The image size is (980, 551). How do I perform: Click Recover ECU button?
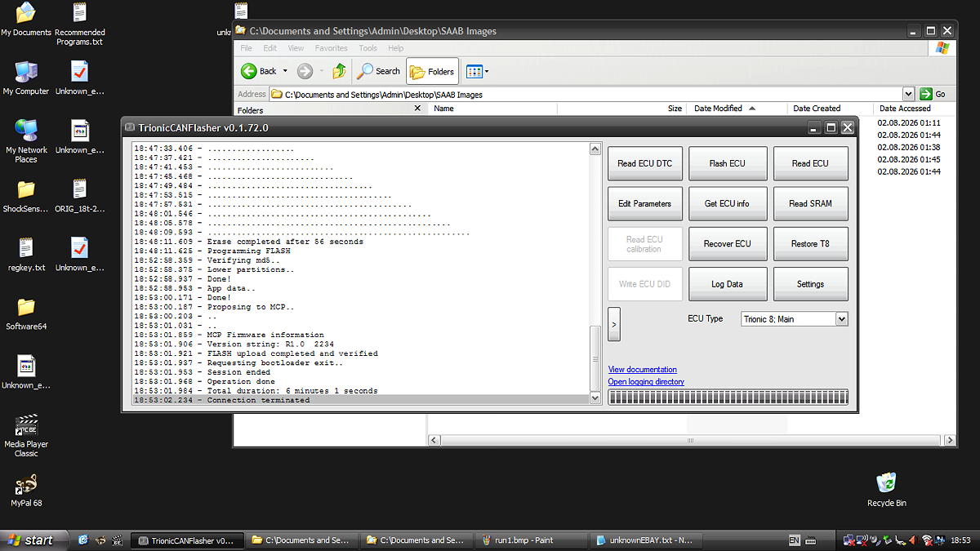pos(727,243)
